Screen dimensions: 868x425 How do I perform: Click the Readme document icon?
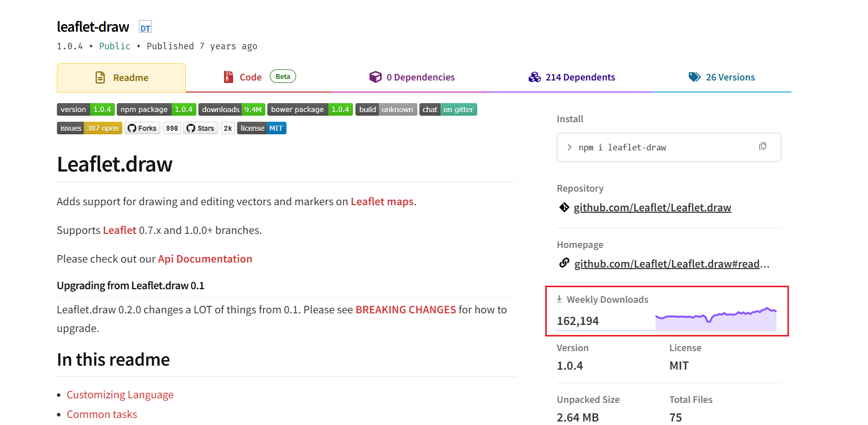click(x=100, y=77)
